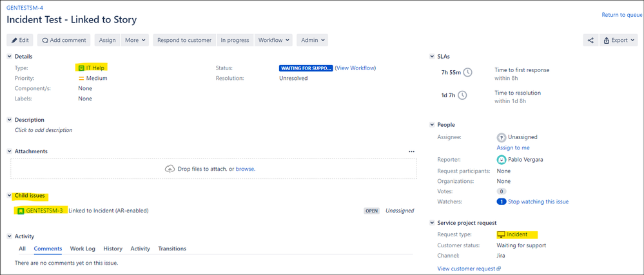The width and height of the screenshot is (644, 275).
Task: Click the OPEN status badge of child issue
Action: (371, 211)
